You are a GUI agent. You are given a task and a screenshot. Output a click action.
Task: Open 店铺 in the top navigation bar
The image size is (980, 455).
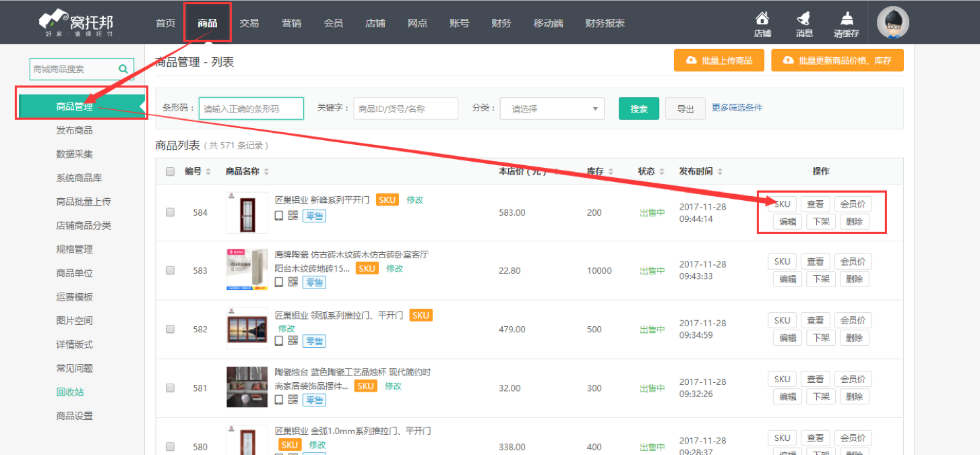(375, 23)
